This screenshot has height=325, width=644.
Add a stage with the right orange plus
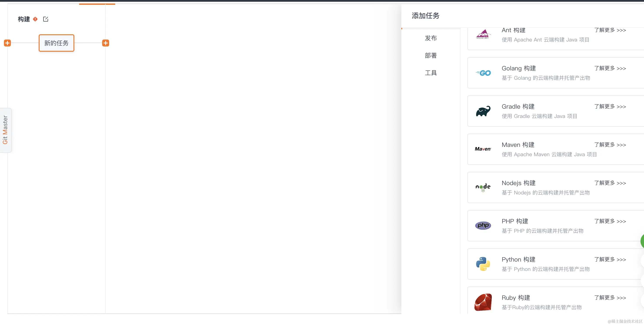click(105, 43)
